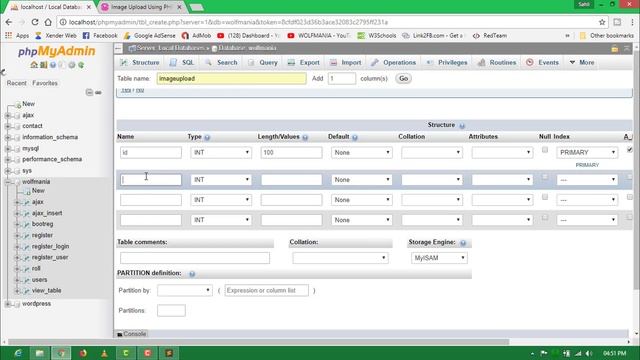Toggle Null checkbox in second row
Image resolution: width=640 pixels, height=360 pixels.
point(545,177)
